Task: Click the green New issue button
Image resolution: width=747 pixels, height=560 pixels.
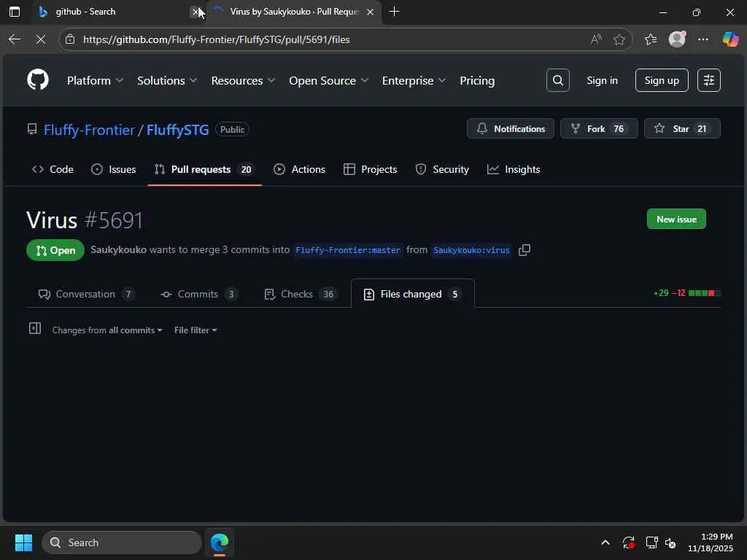Action: [676, 219]
